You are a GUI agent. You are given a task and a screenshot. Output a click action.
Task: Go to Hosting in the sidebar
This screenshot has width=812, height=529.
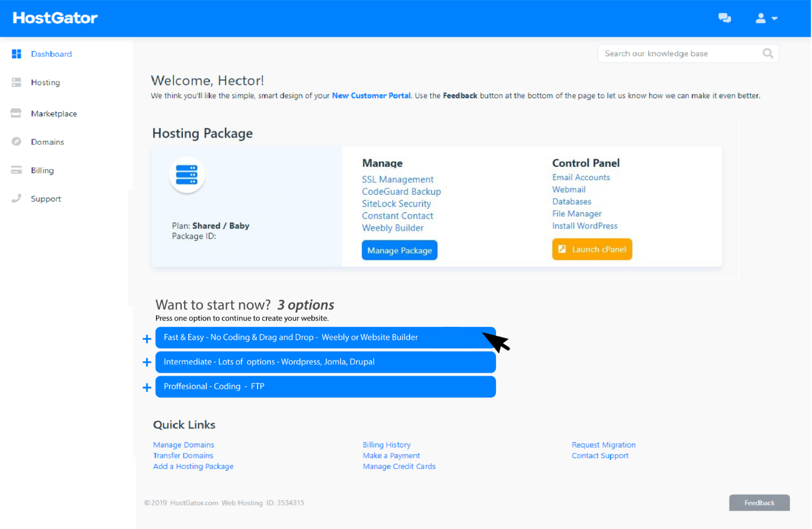pyautogui.click(x=45, y=83)
